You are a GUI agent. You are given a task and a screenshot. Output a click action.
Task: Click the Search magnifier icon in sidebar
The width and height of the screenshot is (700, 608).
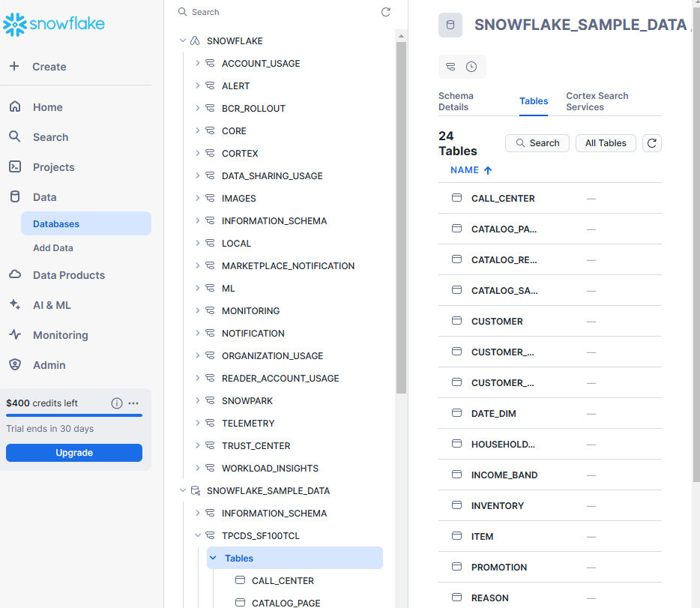coord(15,136)
